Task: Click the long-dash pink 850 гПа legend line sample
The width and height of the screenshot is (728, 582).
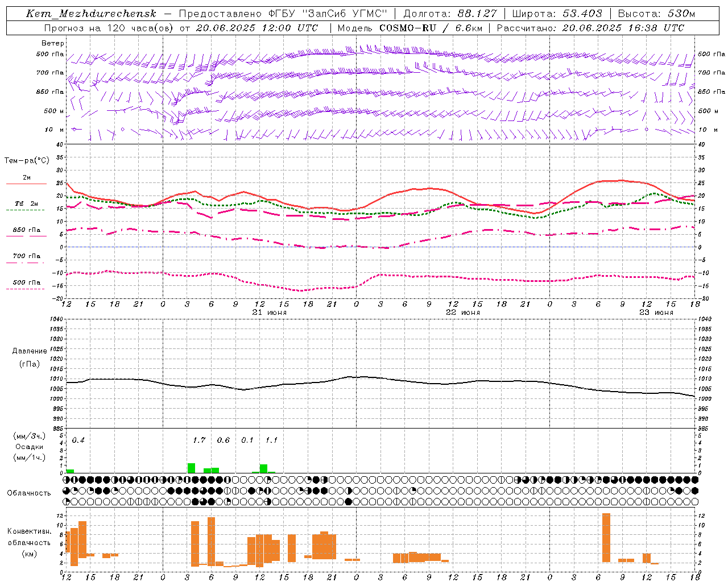Action: coord(26,236)
